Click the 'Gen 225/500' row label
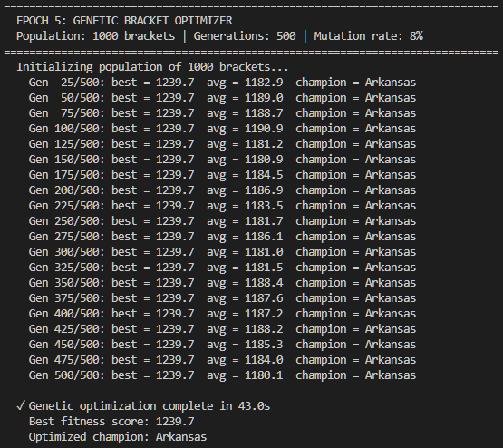This screenshot has width=503, height=448. click(67, 206)
